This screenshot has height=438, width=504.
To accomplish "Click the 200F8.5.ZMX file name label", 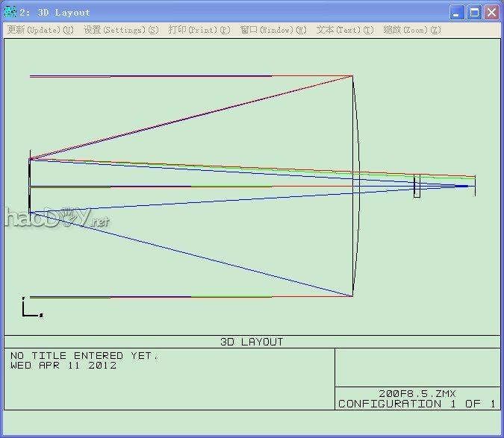I will coord(417,393).
